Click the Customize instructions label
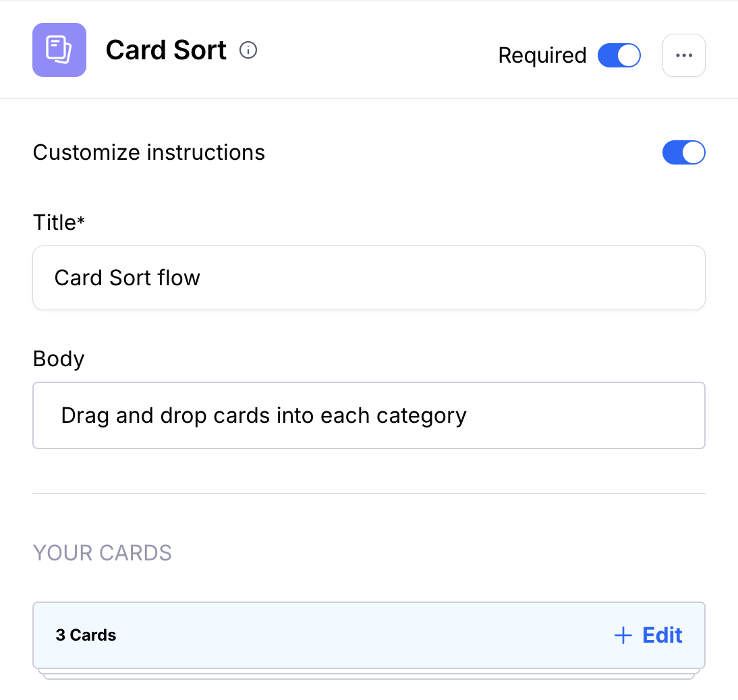Image resolution: width=738 pixels, height=700 pixels. click(x=148, y=152)
